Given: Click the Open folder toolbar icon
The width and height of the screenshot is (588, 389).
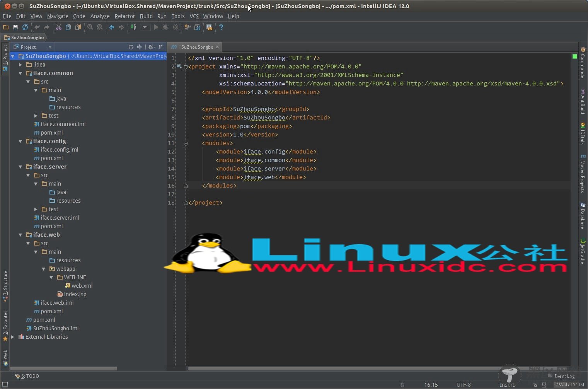Looking at the screenshot, I should [x=5, y=27].
